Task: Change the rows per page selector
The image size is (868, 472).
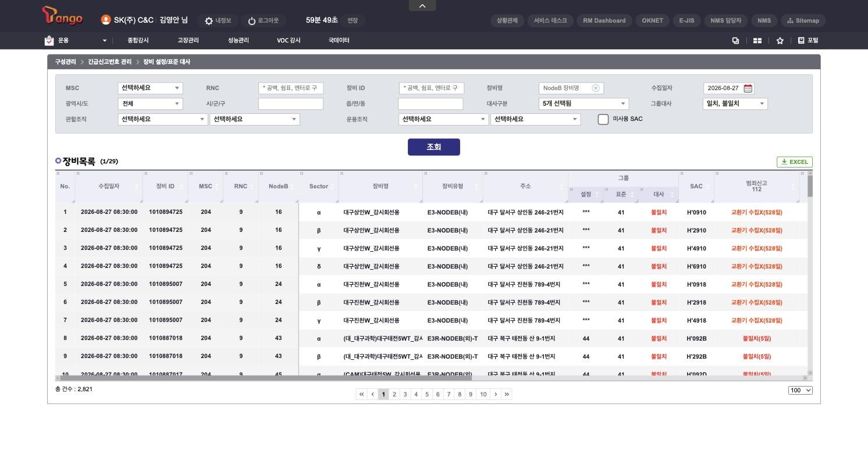Action: click(801, 390)
